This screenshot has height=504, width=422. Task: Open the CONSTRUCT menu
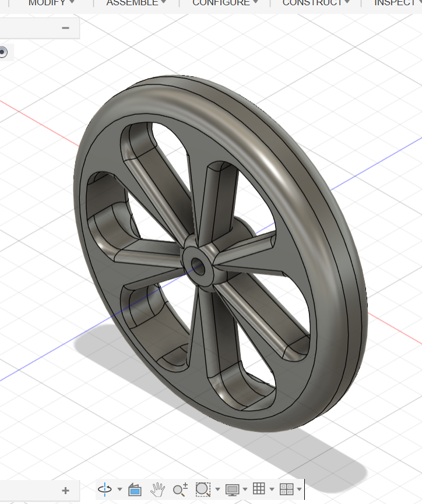pos(316,2)
